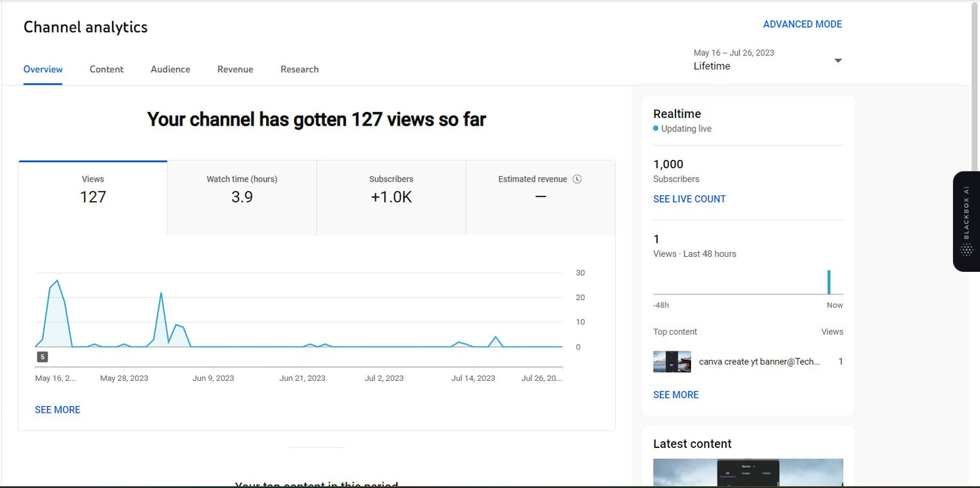The height and width of the screenshot is (488, 980).
Task: Expand Realtime report with SEE MORE
Action: click(x=675, y=394)
